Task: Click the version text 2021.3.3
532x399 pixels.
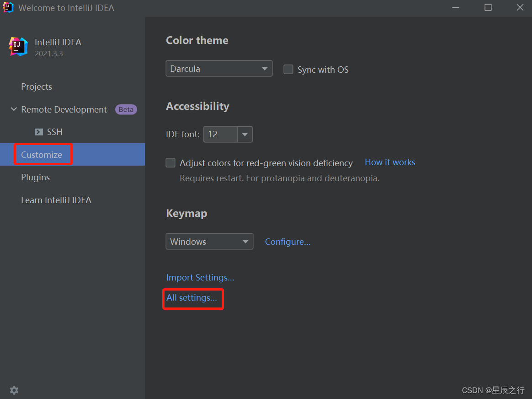Action: click(49, 54)
